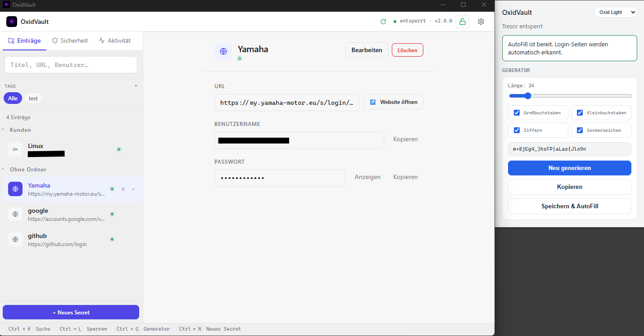Collapse the Kunden folder
644x336 pixels.
pyautogui.click(x=4, y=130)
